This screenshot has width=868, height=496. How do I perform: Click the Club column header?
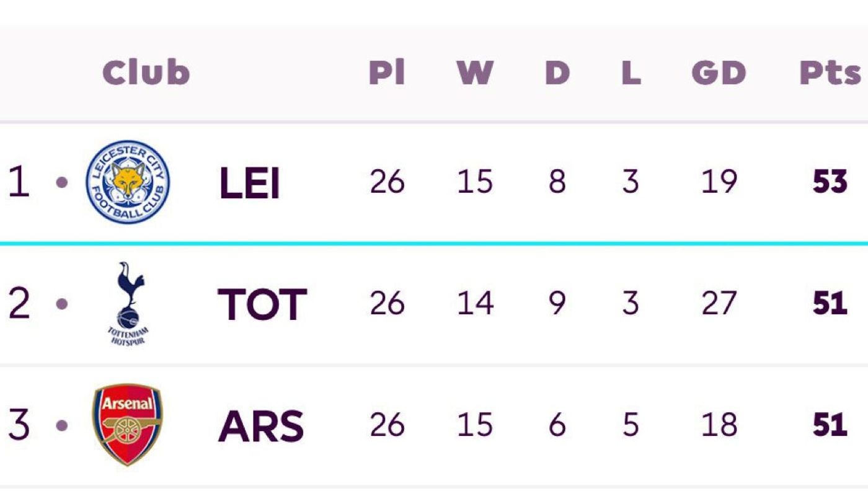pos(146,72)
